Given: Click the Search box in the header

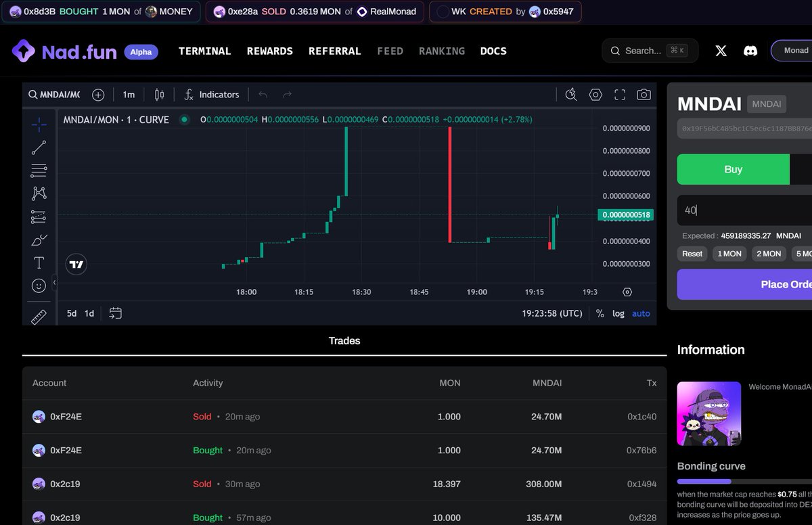Looking at the screenshot, I should tap(650, 51).
